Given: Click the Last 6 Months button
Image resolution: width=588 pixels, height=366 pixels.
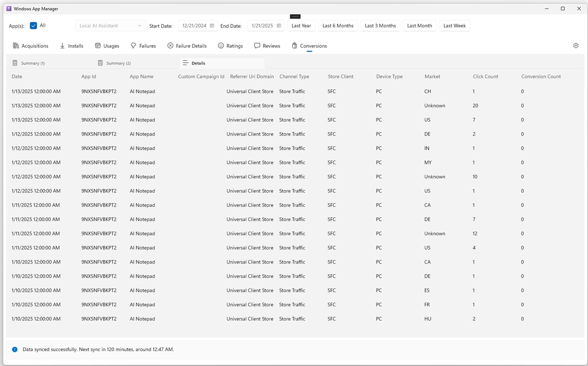Looking at the screenshot, I should tap(338, 26).
